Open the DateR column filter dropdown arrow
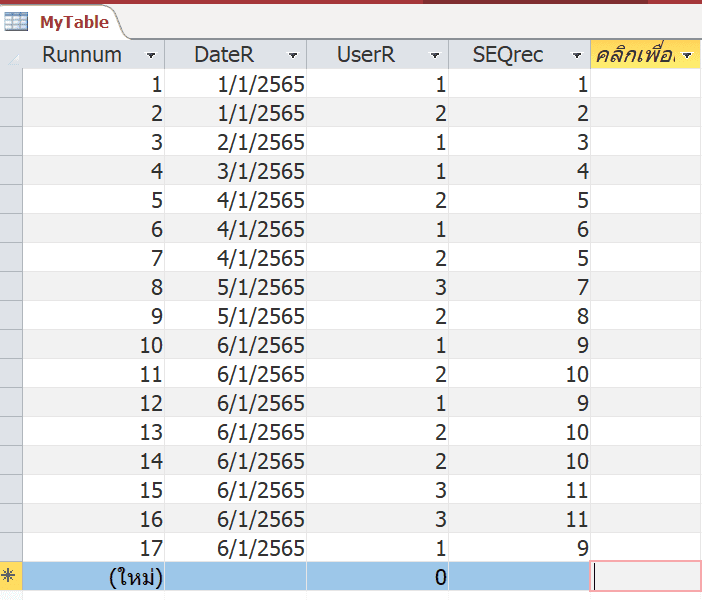 [293, 56]
